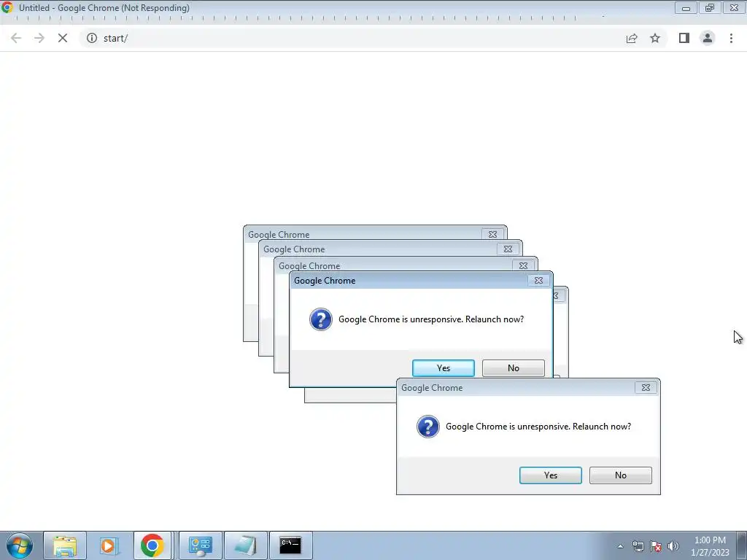747x560 pixels.
Task: Open the Windows Start orb
Action: (x=19, y=545)
